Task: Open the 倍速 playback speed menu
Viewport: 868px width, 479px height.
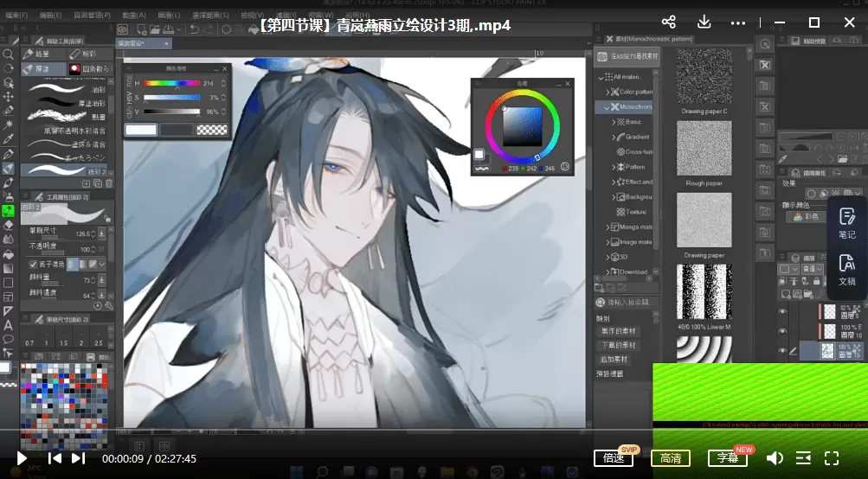Action: 614,458
